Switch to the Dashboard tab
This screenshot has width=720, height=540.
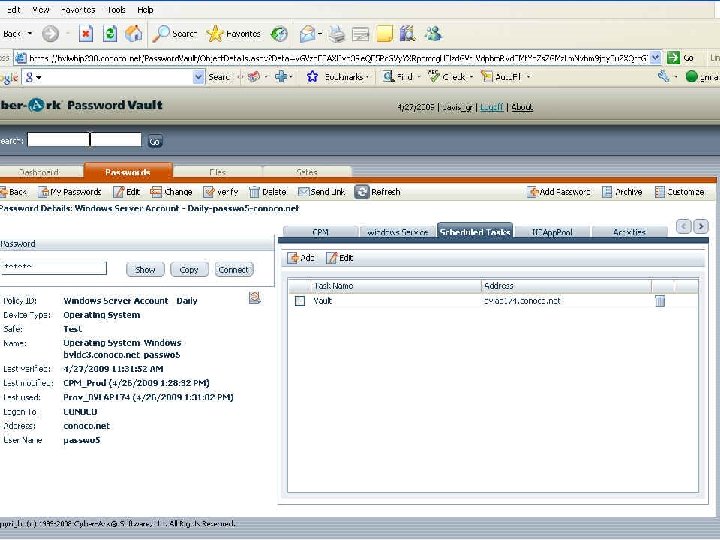click(x=39, y=172)
